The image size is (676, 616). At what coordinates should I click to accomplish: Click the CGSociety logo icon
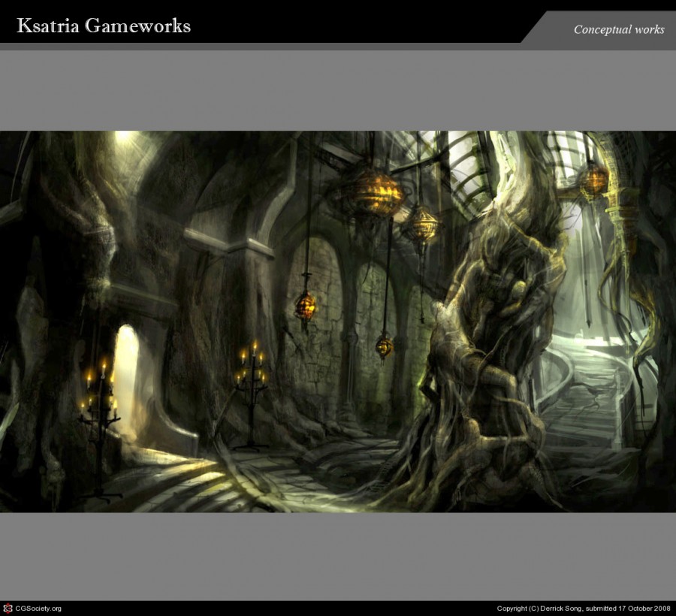point(8,608)
